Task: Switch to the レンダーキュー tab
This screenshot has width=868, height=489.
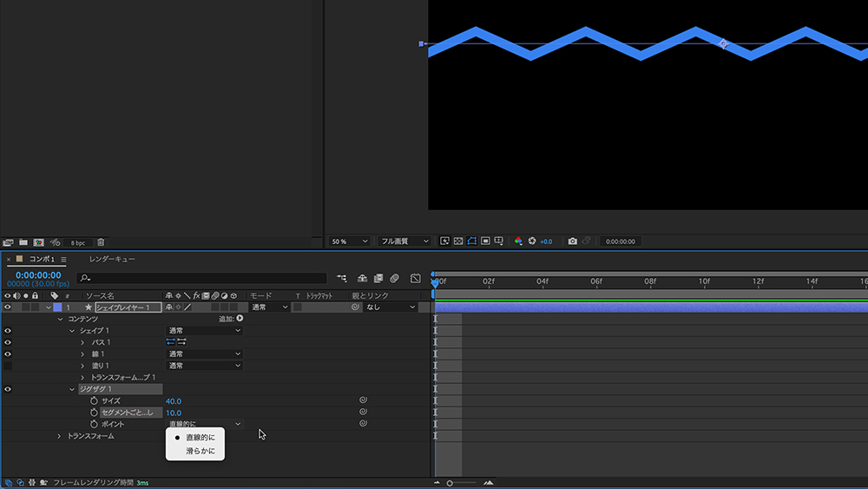Action: [111, 260]
